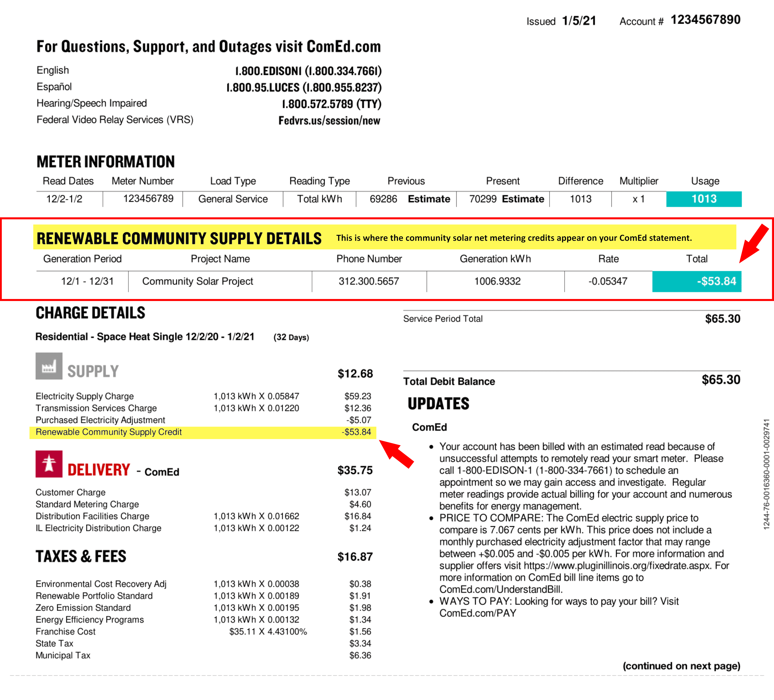Image resolution: width=774 pixels, height=700 pixels.
Task: Click the Difference value 1013
Action: click(x=580, y=199)
